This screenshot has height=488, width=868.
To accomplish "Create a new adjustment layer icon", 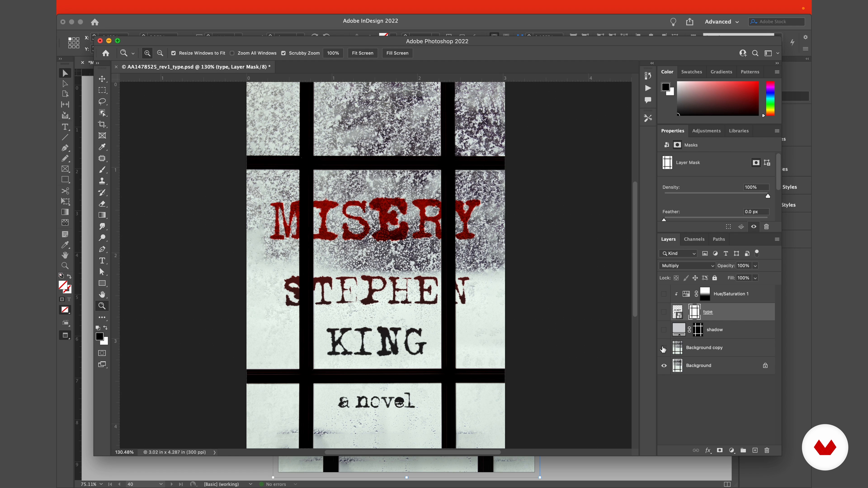I will pos(731,450).
